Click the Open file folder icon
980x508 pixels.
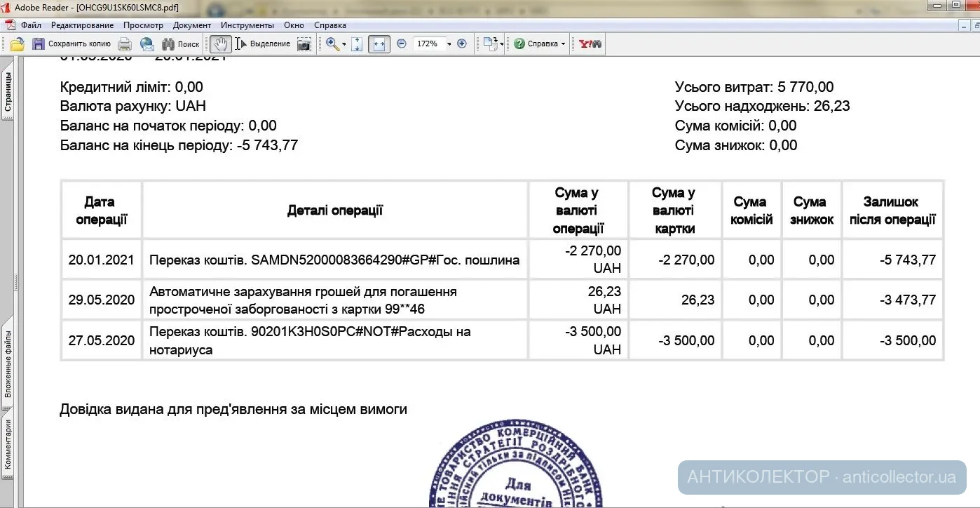coord(17,44)
